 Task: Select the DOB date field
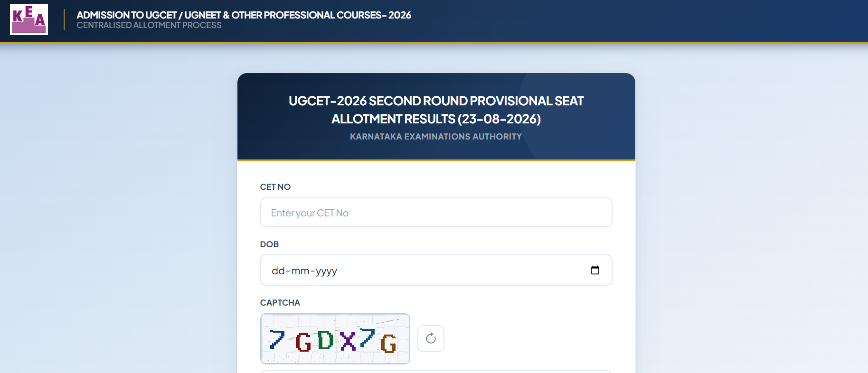[x=436, y=270]
